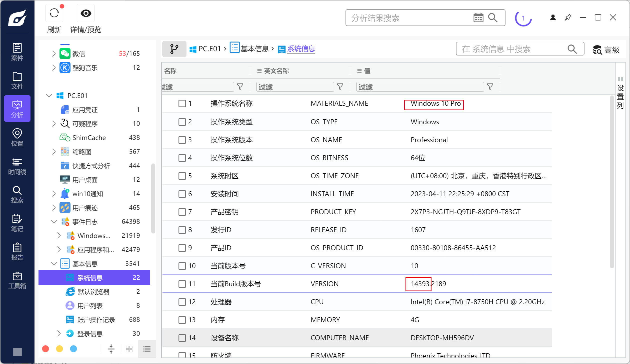Check row 6 安装时间 checkbox
Screen dimensions: 630x364
pos(182,194)
